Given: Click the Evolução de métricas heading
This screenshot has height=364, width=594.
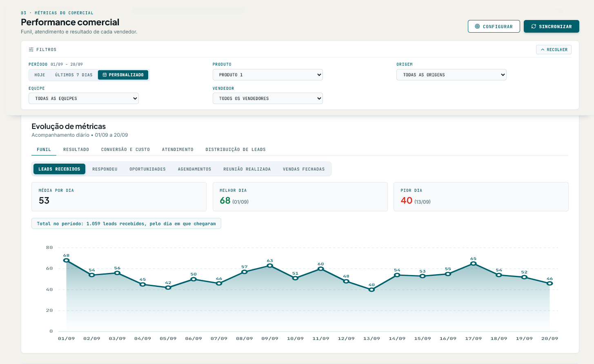Looking at the screenshot, I should pos(69,127).
